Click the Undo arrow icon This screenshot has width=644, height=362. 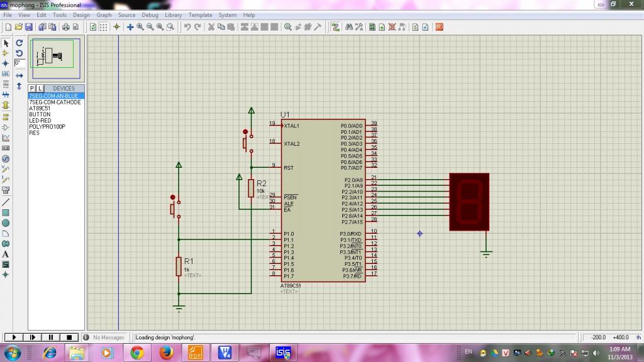click(x=187, y=27)
